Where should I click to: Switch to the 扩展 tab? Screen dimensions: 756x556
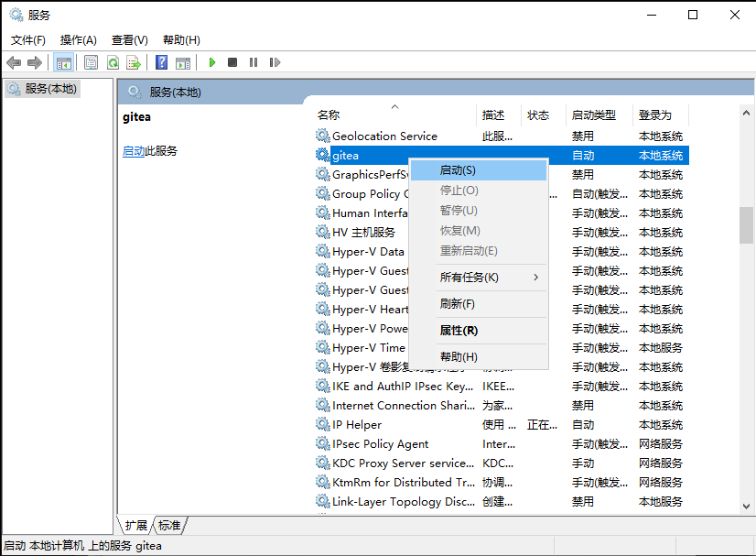(136, 525)
